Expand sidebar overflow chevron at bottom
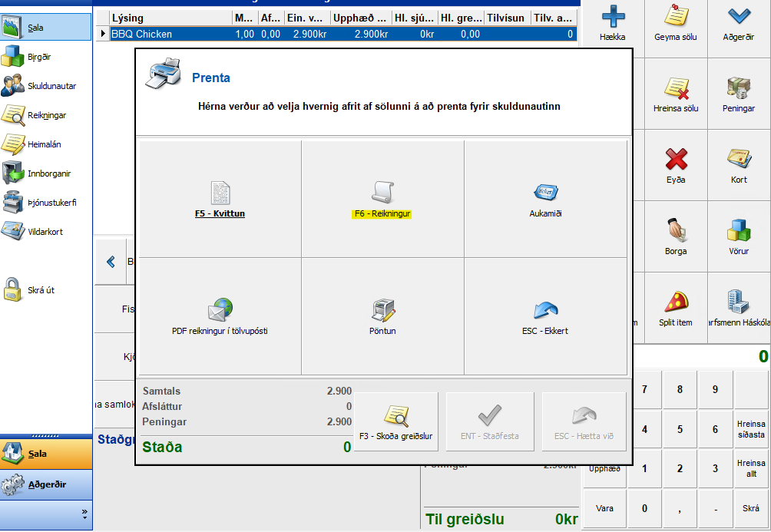The image size is (771, 532). pos(84,513)
